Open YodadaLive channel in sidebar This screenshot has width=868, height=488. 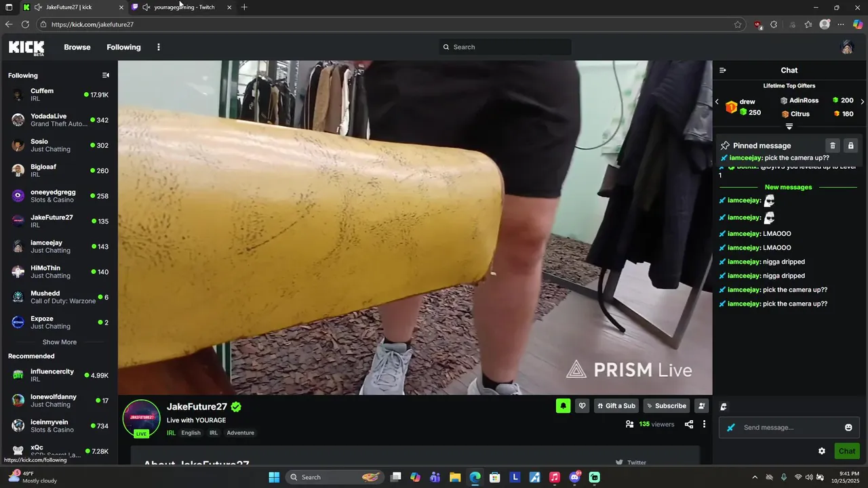point(58,120)
